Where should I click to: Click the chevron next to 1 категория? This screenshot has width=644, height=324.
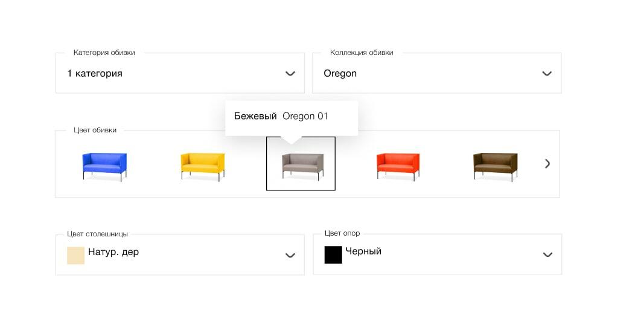point(290,74)
